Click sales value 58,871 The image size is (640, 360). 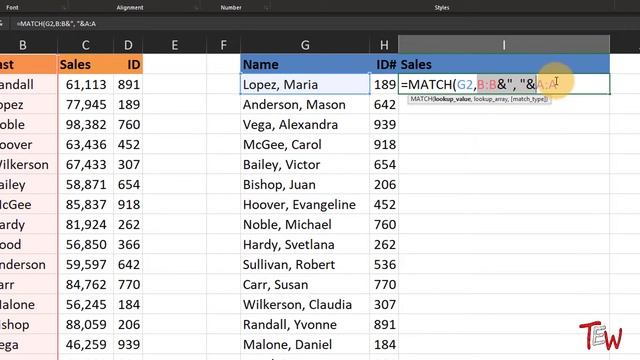coord(86,184)
